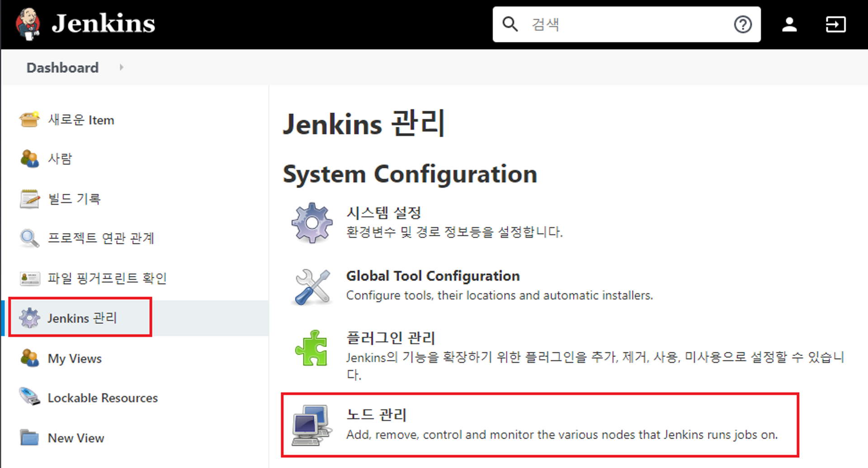This screenshot has height=468, width=868.
Task: Click the 사람 people icon
Action: (29, 159)
